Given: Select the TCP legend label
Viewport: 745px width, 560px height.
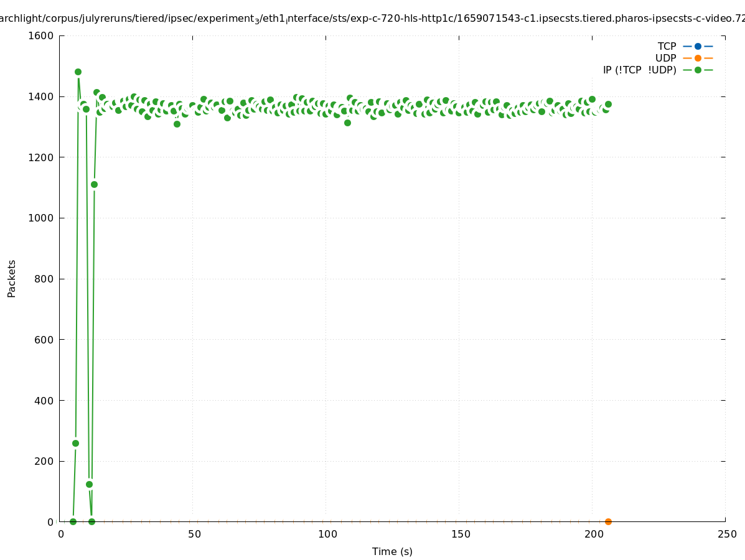Looking at the screenshot, I should click(667, 46).
